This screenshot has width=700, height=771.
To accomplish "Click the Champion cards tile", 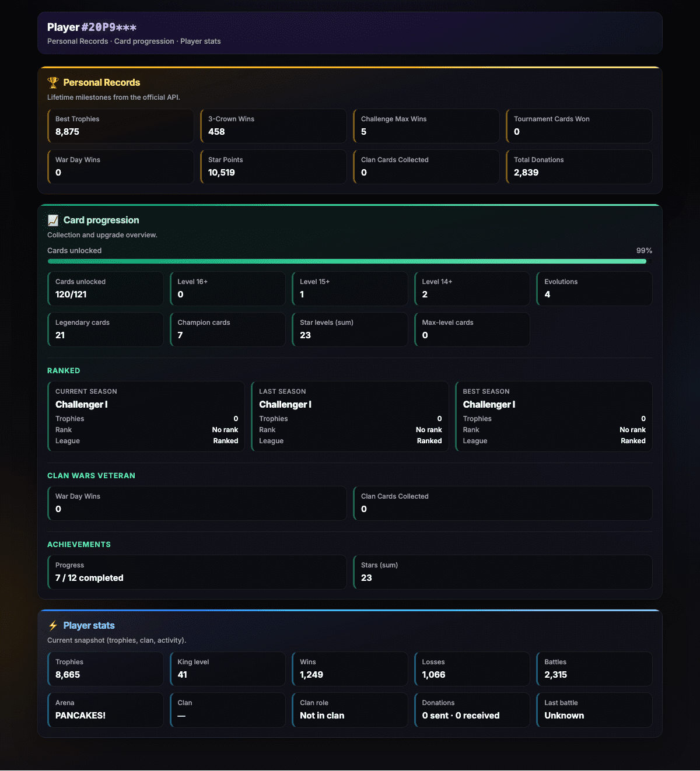I will [228, 330].
